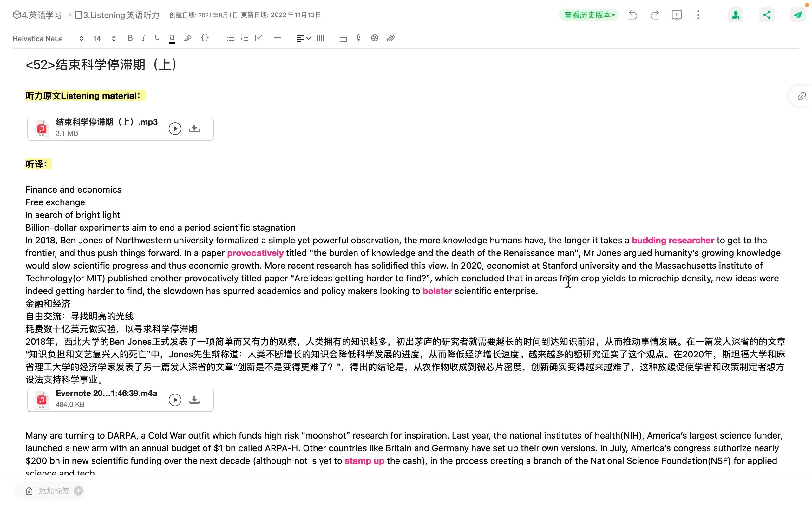The height and width of the screenshot is (507, 812).
Task: Open the text alignment dropdown
Action: point(302,38)
